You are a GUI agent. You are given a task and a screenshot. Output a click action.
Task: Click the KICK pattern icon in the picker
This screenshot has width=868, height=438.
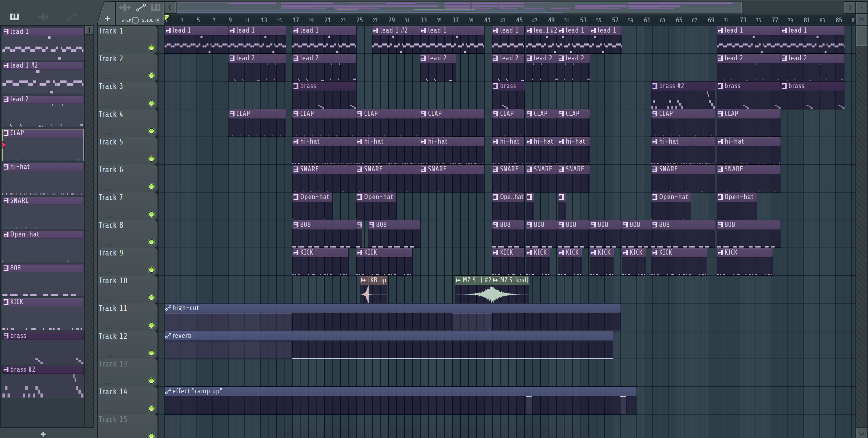(x=6, y=302)
